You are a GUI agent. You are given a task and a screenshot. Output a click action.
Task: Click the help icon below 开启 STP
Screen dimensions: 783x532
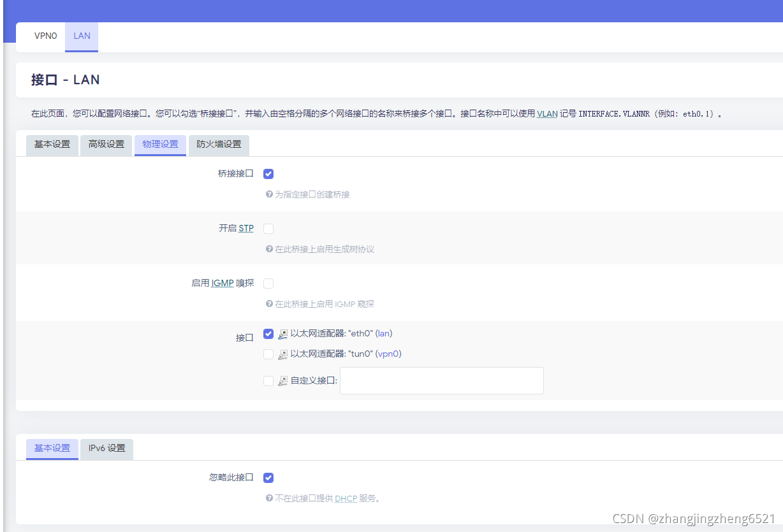[x=268, y=249]
